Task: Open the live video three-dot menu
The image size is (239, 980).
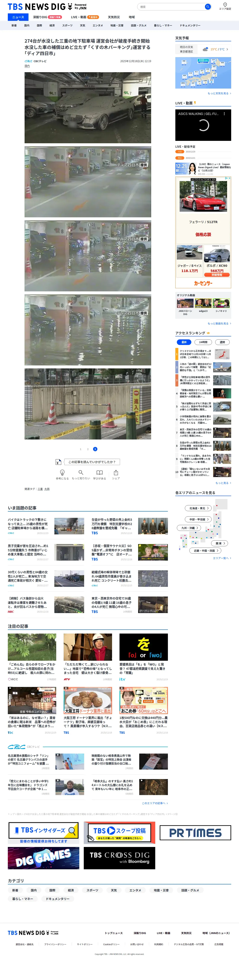Action: point(224,114)
